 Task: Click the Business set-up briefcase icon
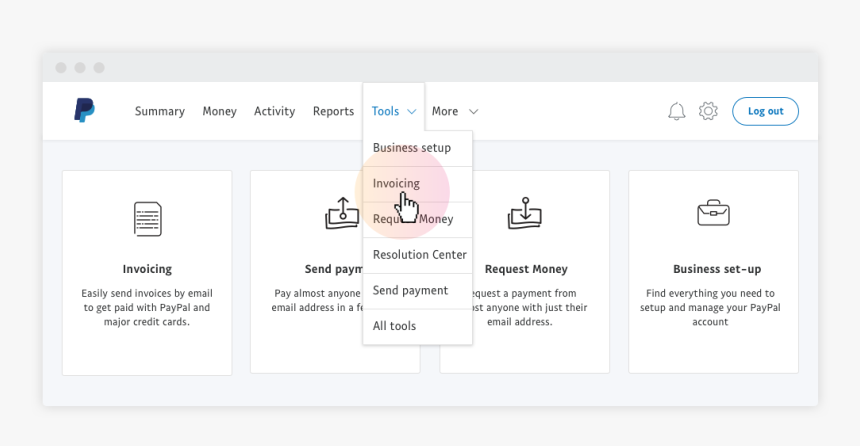[x=713, y=213]
